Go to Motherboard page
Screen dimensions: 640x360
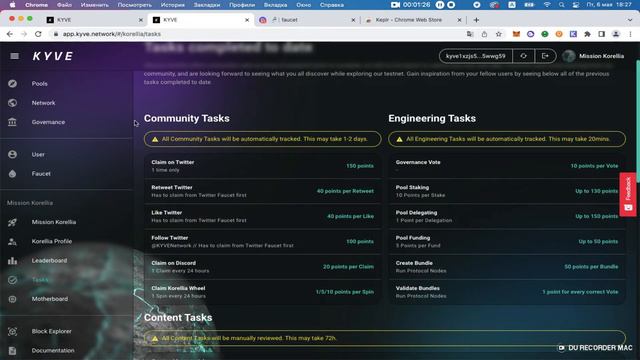point(50,299)
